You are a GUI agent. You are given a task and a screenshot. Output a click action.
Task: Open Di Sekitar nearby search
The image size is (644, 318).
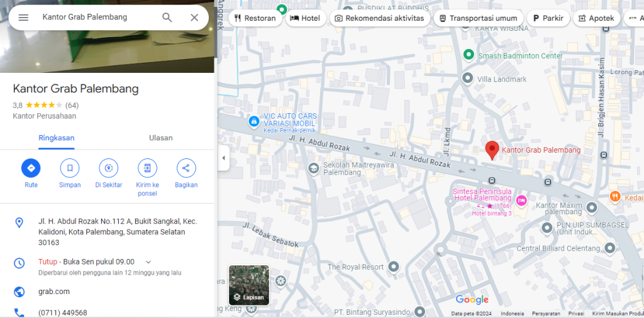[x=108, y=168]
